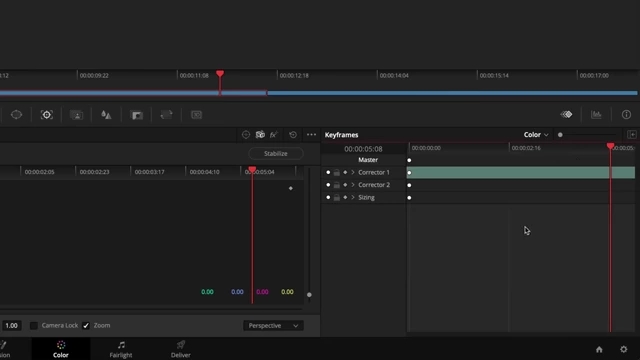Image resolution: width=640 pixels, height=360 pixels.
Task: Click the Stabilize button
Action: [276, 153]
